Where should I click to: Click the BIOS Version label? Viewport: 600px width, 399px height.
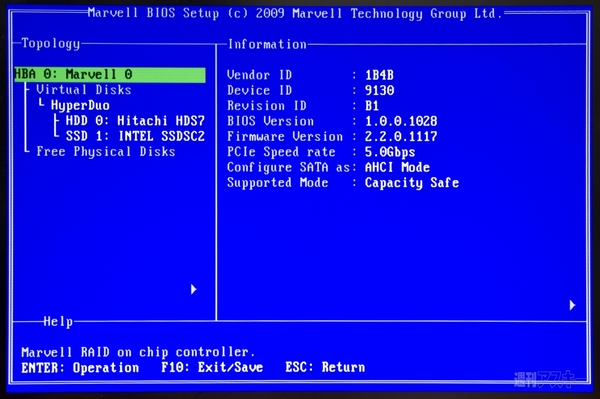[x=271, y=121]
